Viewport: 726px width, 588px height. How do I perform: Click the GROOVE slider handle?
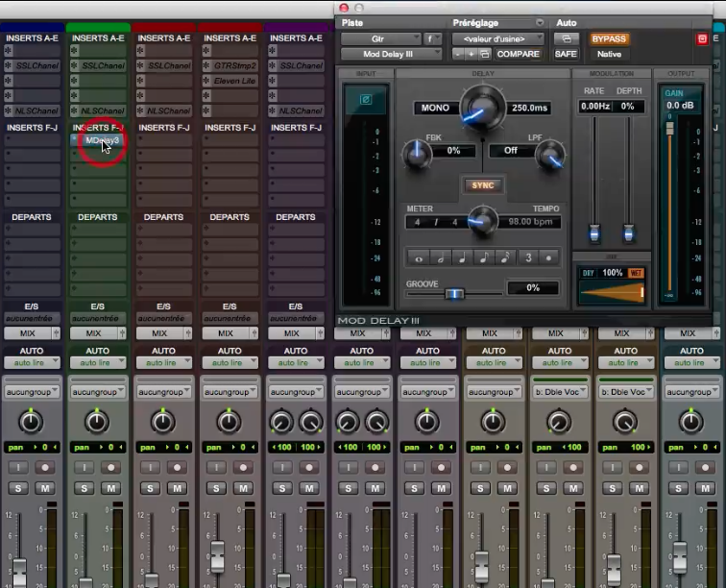[454, 294]
